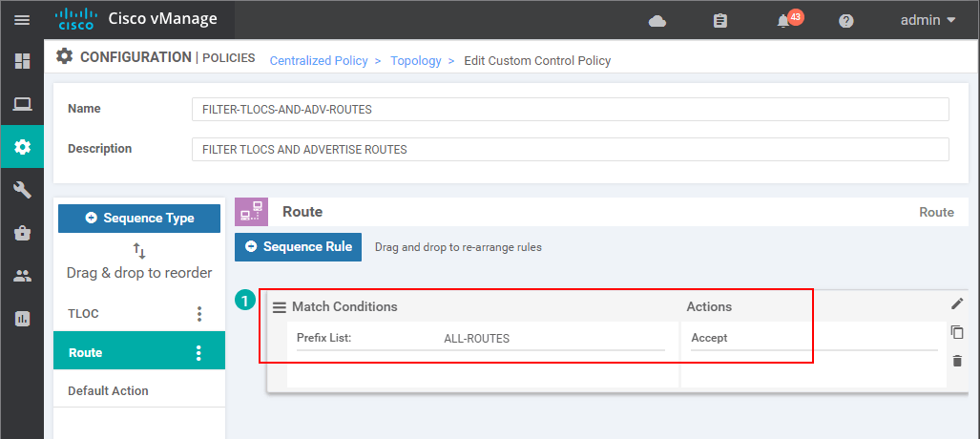Viewport: 980px width, 439px height.
Task: Click the Cisco logo
Action: pos(75,19)
